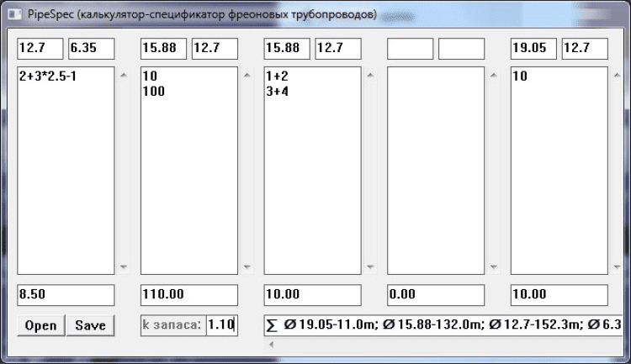Click the text area containing 2+3*2.5-1
Screen dimensions: 631x364
(66, 171)
